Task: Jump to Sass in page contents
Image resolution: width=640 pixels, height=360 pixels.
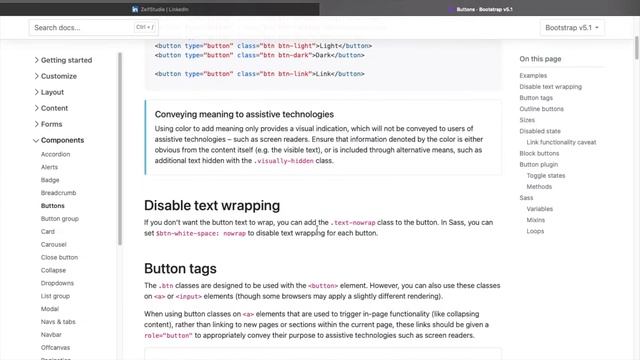Action: click(526, 197)
